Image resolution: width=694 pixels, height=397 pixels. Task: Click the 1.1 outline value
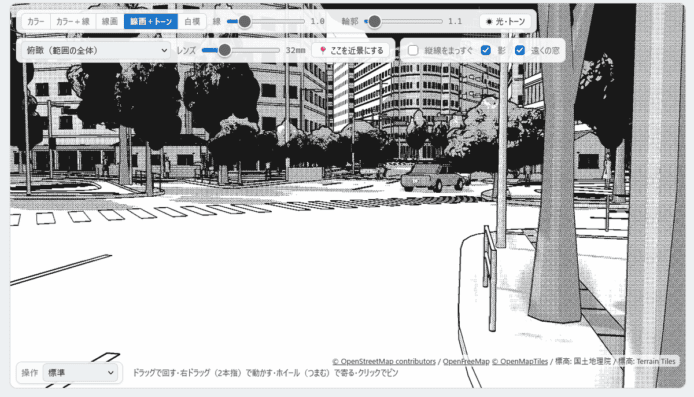pyautogui.click(x=455, y=21)
